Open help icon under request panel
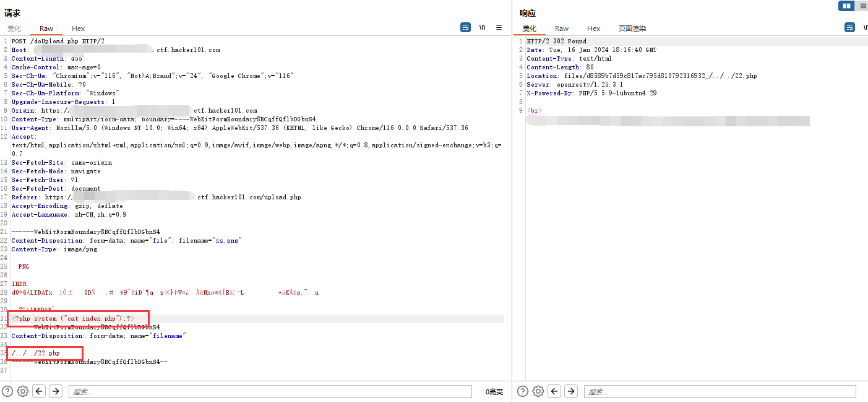 [7, 391]
